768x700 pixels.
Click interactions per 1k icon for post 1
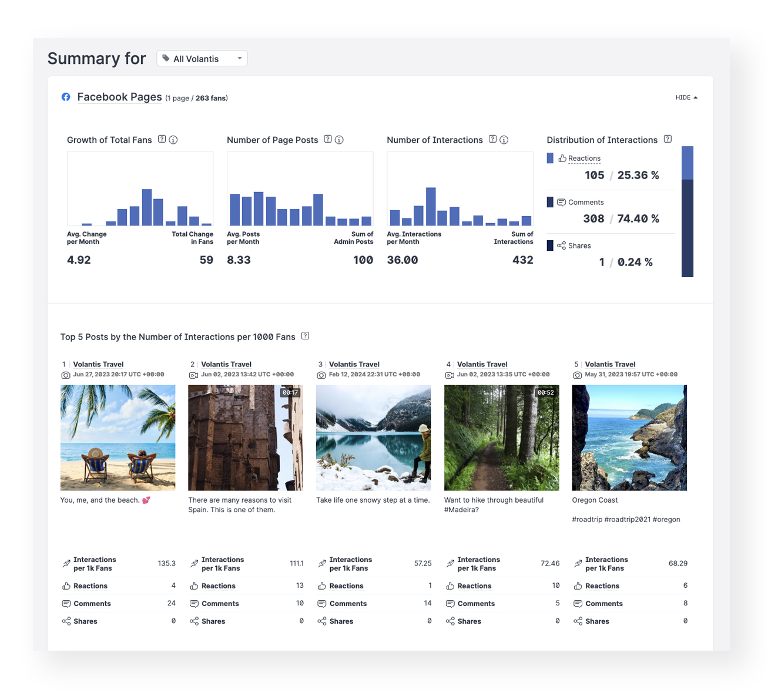coord(66,564)
